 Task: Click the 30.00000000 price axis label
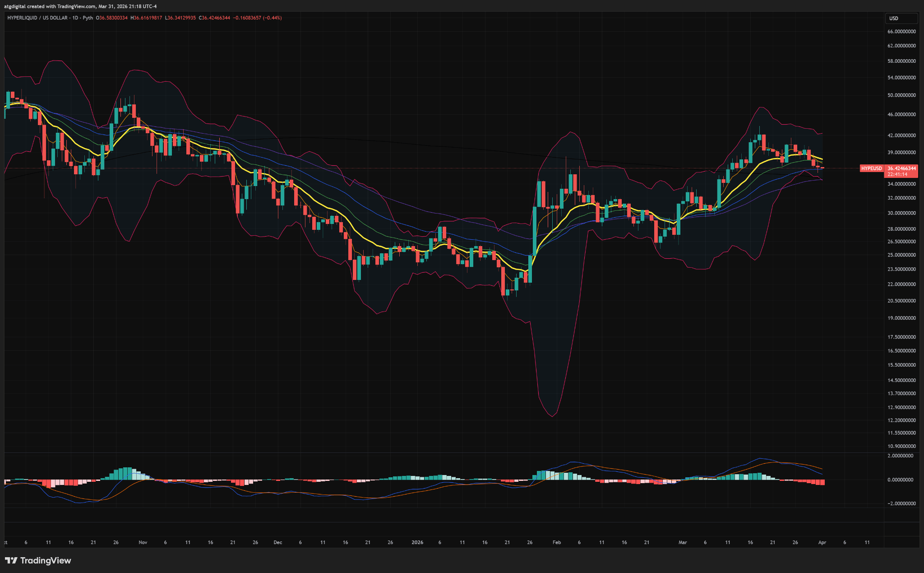[x=901, y=213]
